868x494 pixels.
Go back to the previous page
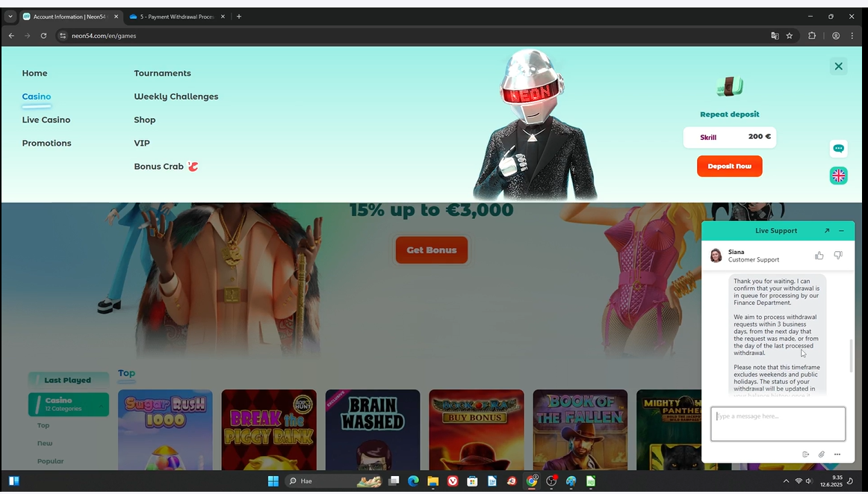pyautogui.click(x=11, y=35)
